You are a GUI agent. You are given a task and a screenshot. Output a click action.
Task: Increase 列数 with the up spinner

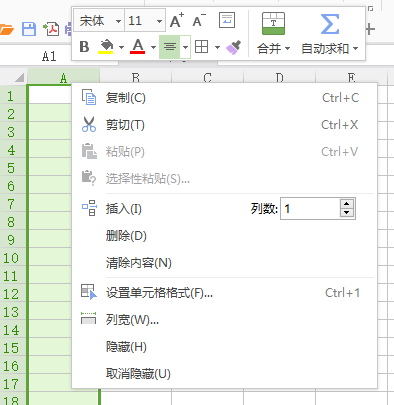point(347,204)
